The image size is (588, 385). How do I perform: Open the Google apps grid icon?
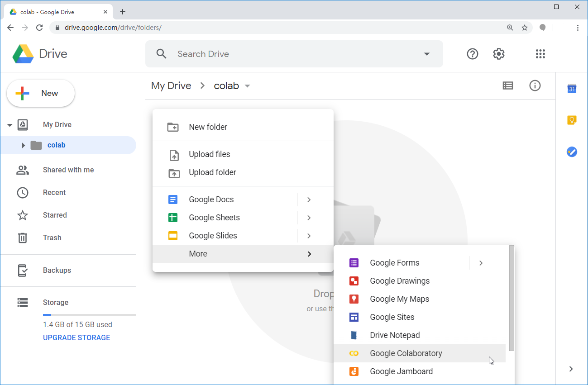tap(540, 54)
